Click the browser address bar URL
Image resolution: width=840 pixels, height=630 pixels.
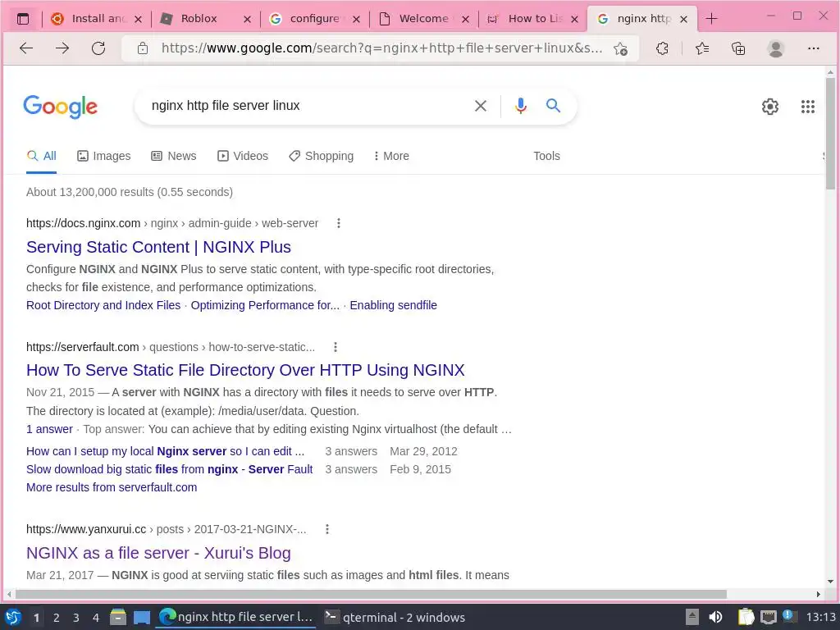coord(381,48)
